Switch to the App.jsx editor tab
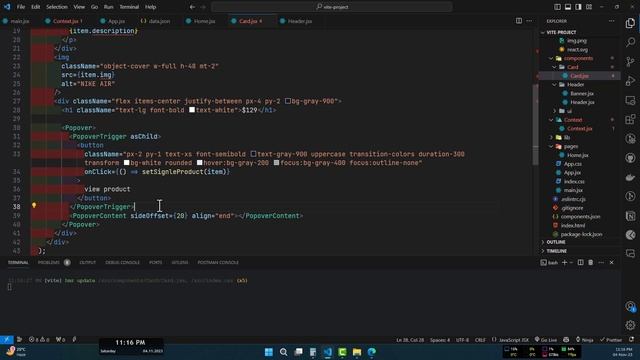This screenshot has height=360, width=640. pos(113,21)
